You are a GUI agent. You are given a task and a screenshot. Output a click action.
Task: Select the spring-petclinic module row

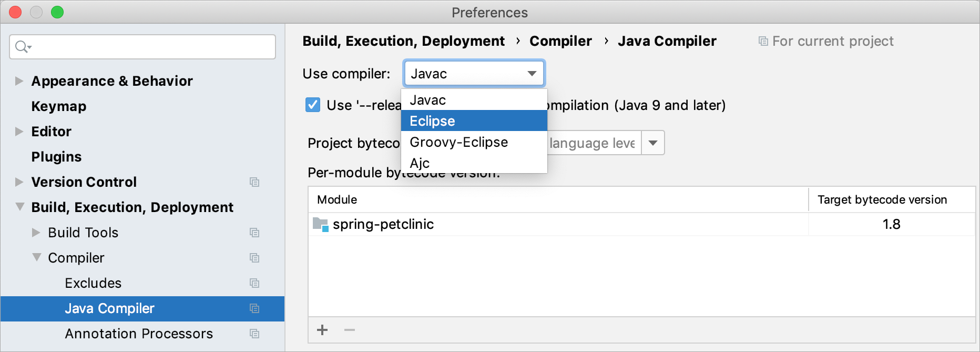pyautogui.click(x=641, y=224)
